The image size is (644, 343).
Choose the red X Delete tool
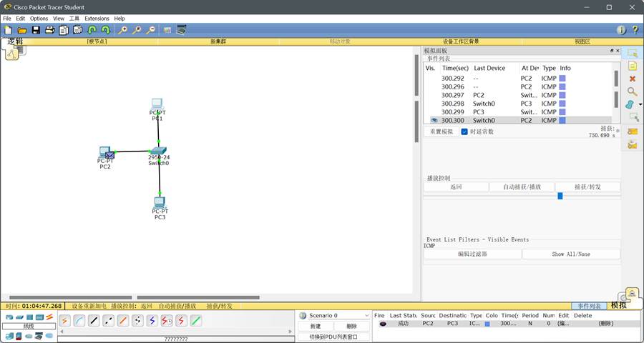point(633,79)
